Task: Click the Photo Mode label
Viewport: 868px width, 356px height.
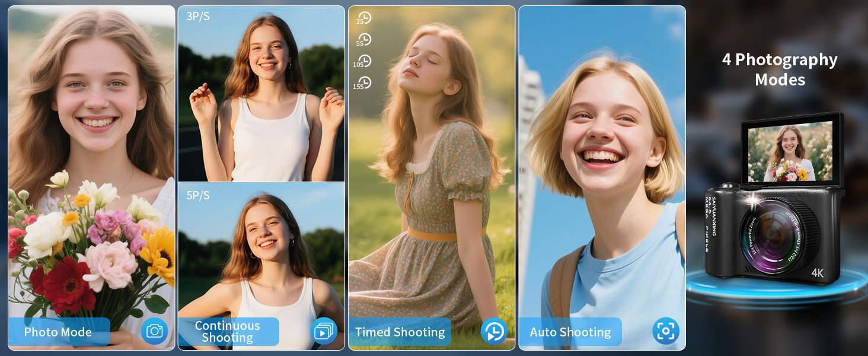Action: tap(58, 332)
